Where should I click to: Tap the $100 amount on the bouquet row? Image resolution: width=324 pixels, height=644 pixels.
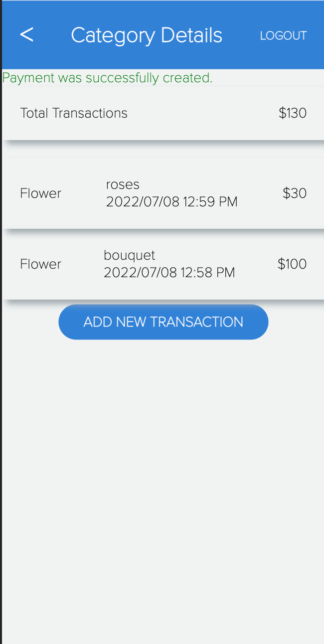[x=292, y=264]
